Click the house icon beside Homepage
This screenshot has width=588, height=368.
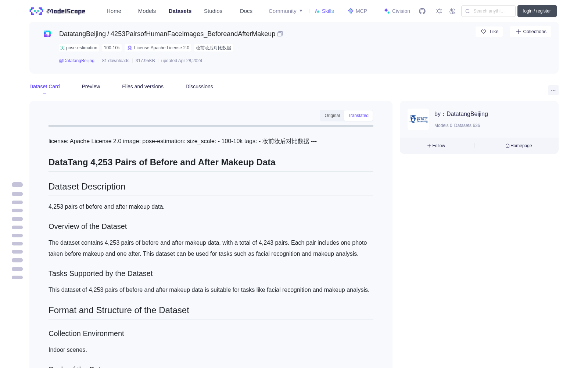(508, 146)
